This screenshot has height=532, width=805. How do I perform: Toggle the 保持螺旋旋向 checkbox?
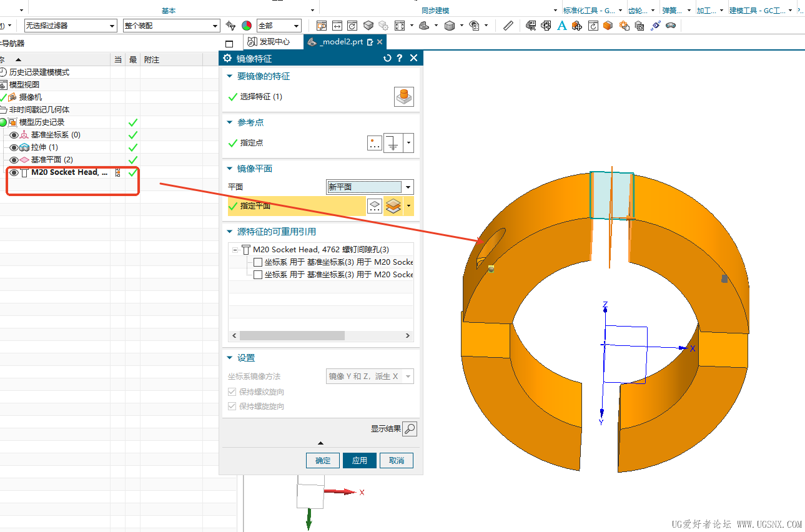(232, 406)
